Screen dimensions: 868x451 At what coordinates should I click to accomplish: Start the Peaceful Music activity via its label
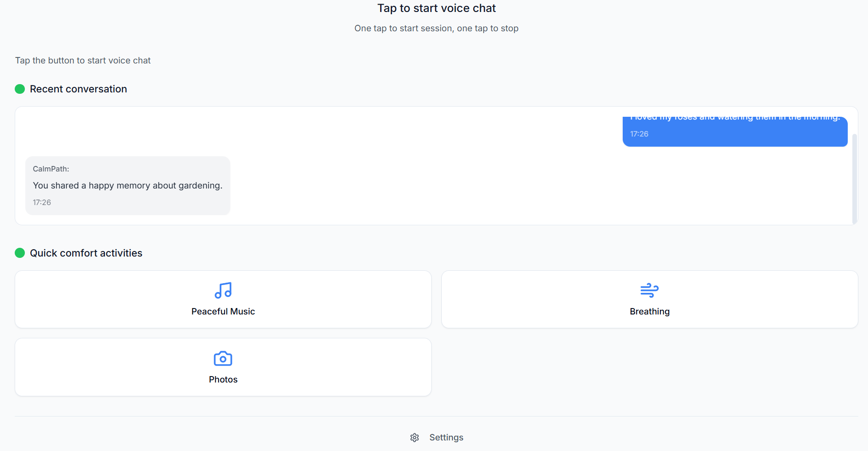click(x=223, y=312)
